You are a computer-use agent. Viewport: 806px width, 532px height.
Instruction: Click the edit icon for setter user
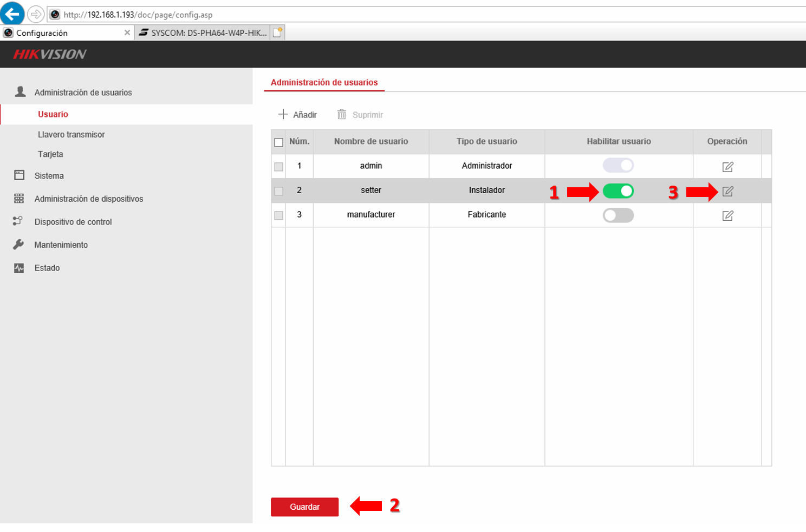coord(727,191)
